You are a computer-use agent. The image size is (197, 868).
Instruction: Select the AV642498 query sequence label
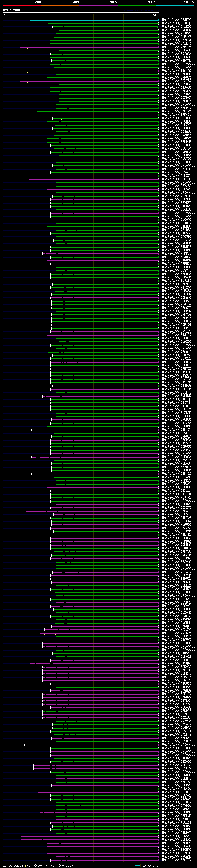coord(11,10)
